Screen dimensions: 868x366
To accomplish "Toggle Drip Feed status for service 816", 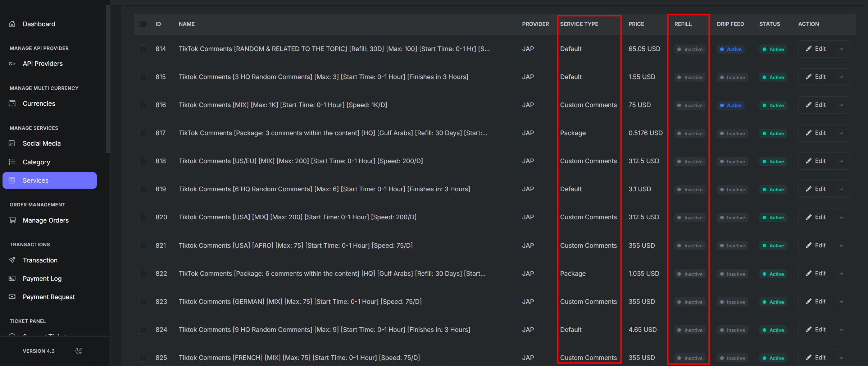I will click(731, 105).
